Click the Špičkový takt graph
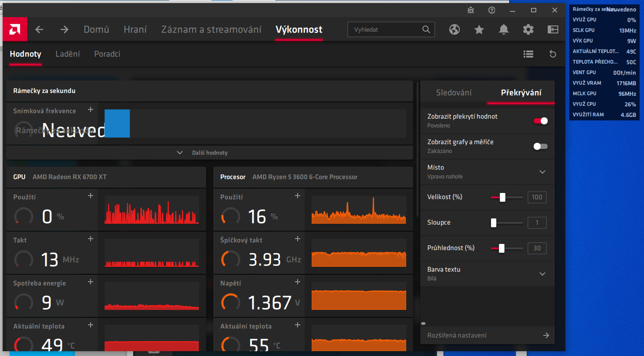This screenshot has width=644, height=356. coord(359,253)
